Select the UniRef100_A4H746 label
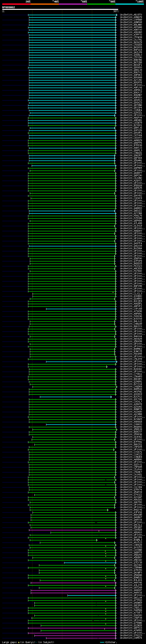This screenshot has height=644, width=146. [131, 583]
